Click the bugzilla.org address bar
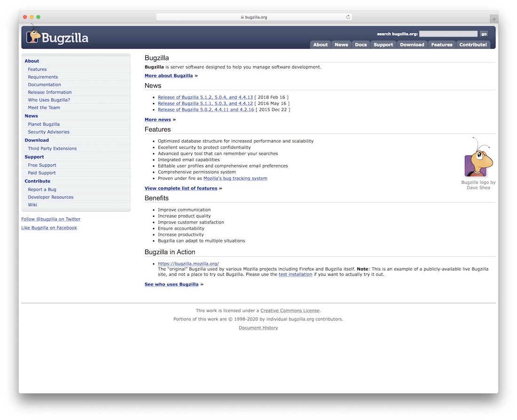This screenshot has height=420, width=517. 254,17
